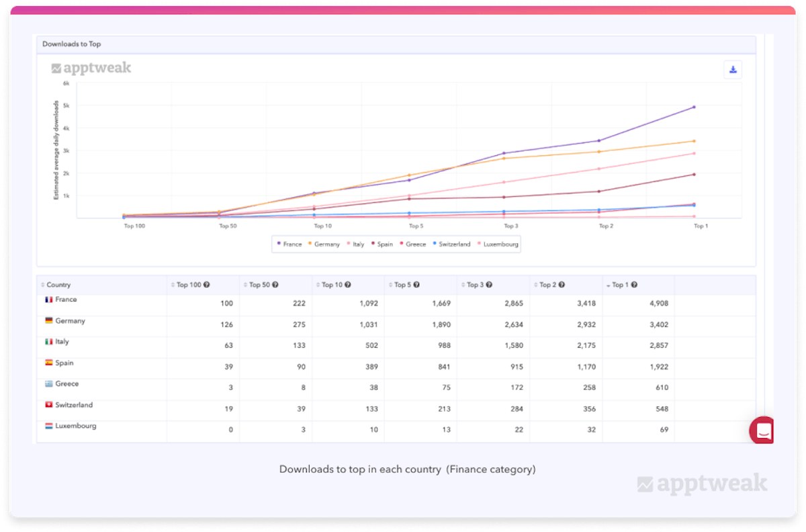The image size is (806, 532).
Task: Sort table by Top 100 column
Action: (x=188, y=285)
